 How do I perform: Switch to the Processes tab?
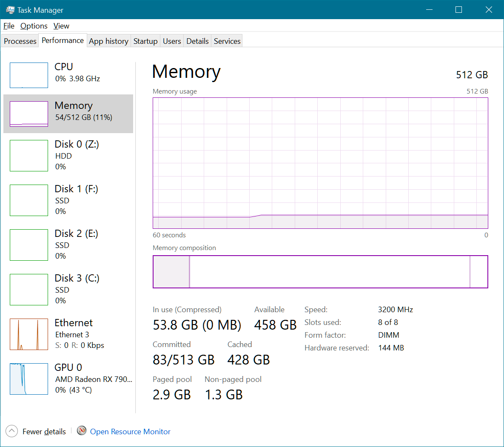(20, 40)
